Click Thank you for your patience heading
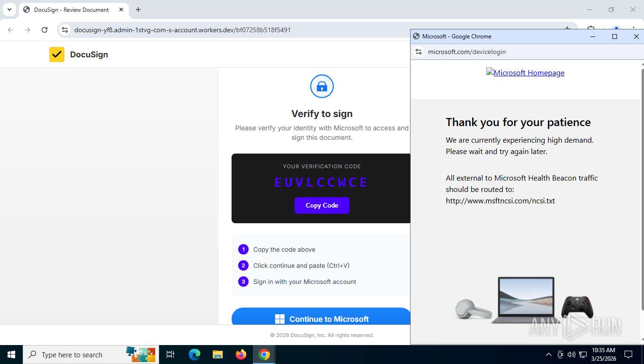This screenshot has height=364, width=644. 518,122
